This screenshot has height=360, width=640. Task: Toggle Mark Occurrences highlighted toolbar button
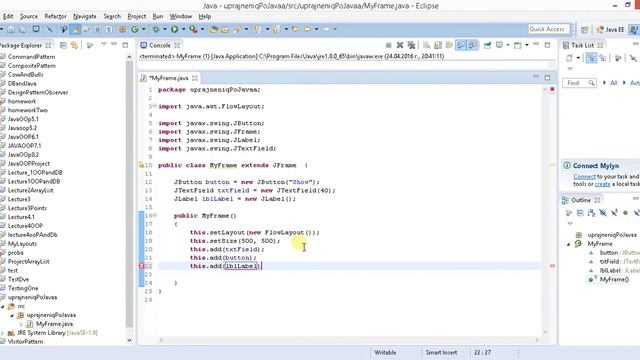75,29
